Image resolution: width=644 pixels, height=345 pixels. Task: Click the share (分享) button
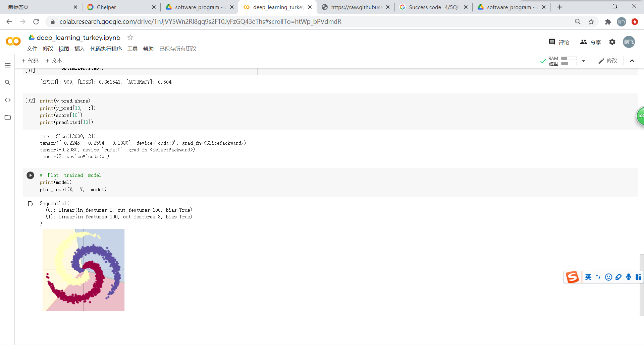pyautogui.click(x=591, y=42)
